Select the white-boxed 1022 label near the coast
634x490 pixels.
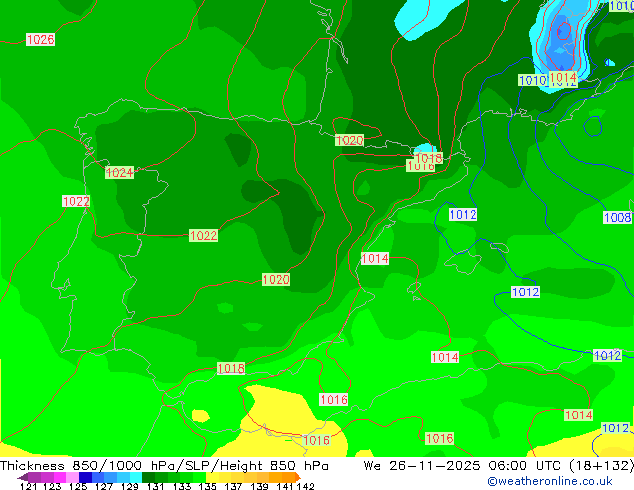(76, 201)
